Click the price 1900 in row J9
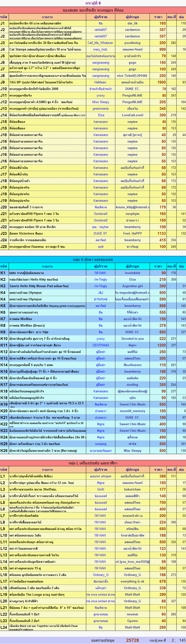 (x=162, y=82)
